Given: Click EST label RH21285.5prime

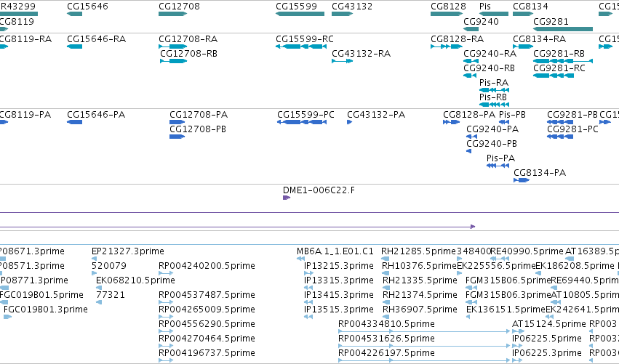Looking at the screenshot, I should point(418,251).
